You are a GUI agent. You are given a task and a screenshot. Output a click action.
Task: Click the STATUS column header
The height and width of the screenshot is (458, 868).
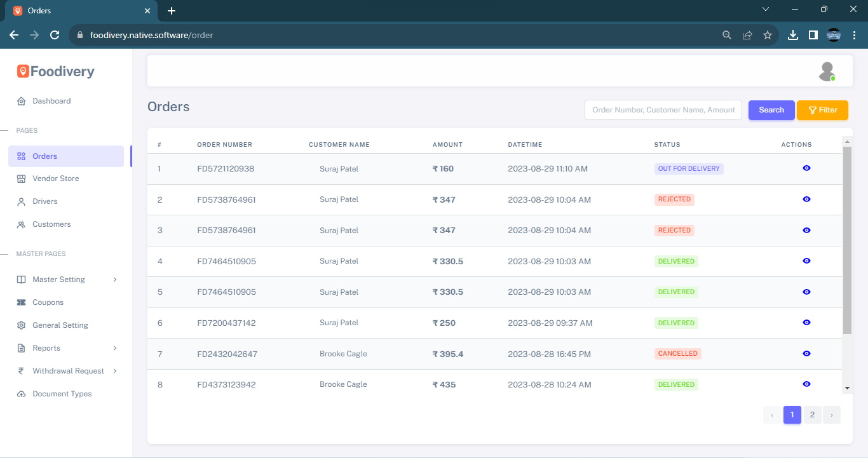(x=667, y=145)
